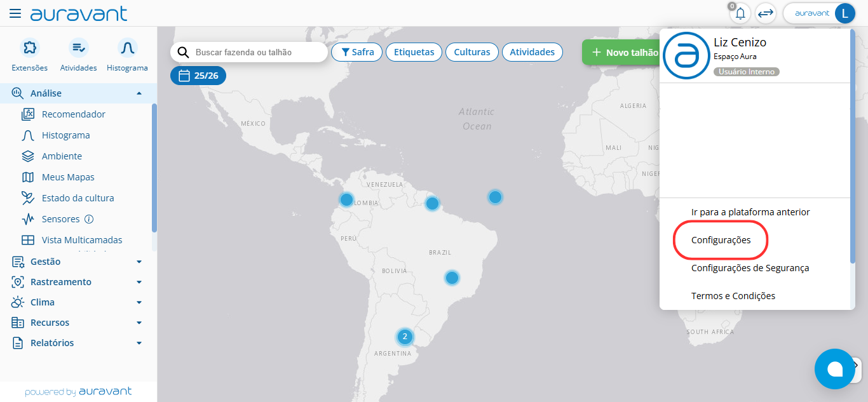Click the notifications bell icon
Image resolution: width=868 pixels, height=402 pixels.
click(740, 13)
